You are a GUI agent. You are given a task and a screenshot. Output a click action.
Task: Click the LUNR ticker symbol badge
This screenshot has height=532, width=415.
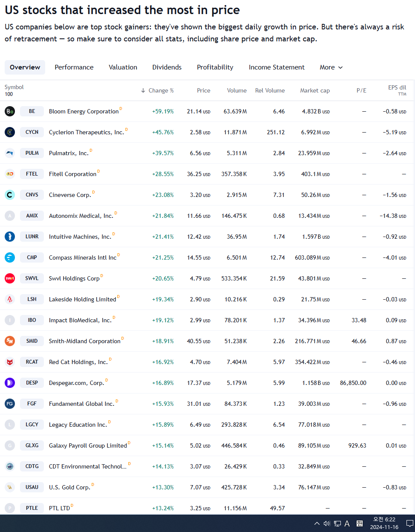(x=32, y=237)
